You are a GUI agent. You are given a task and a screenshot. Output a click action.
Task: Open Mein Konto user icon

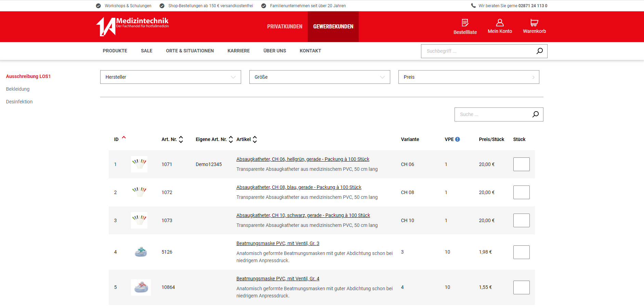pos(500,23)
